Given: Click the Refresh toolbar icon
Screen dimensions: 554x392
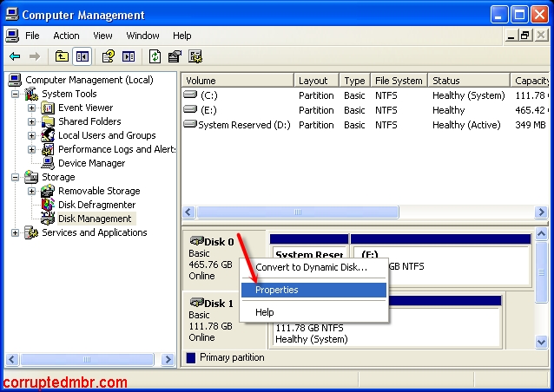Looking at the screenshot, I should coord(155,56).
